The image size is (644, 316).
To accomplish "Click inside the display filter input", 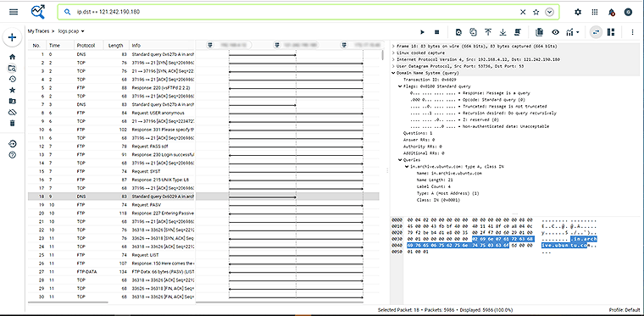I will (x=296, y=12).
